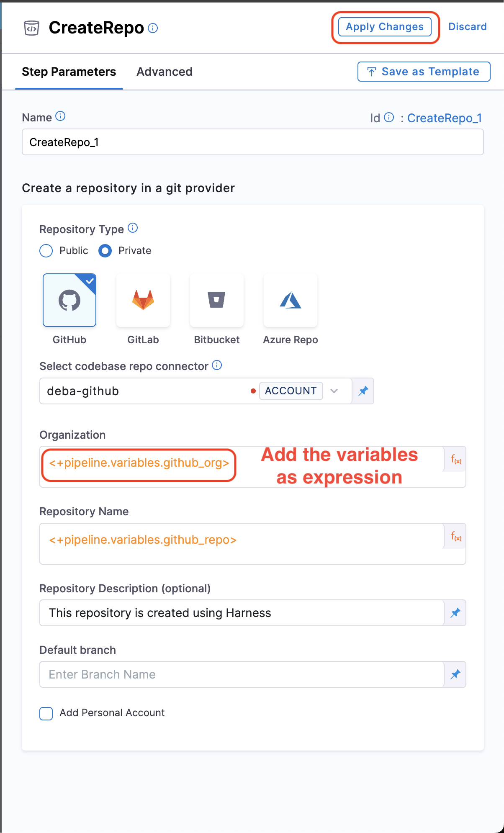Click the info icon next to CreateRepo title

[x=153, y=28]
